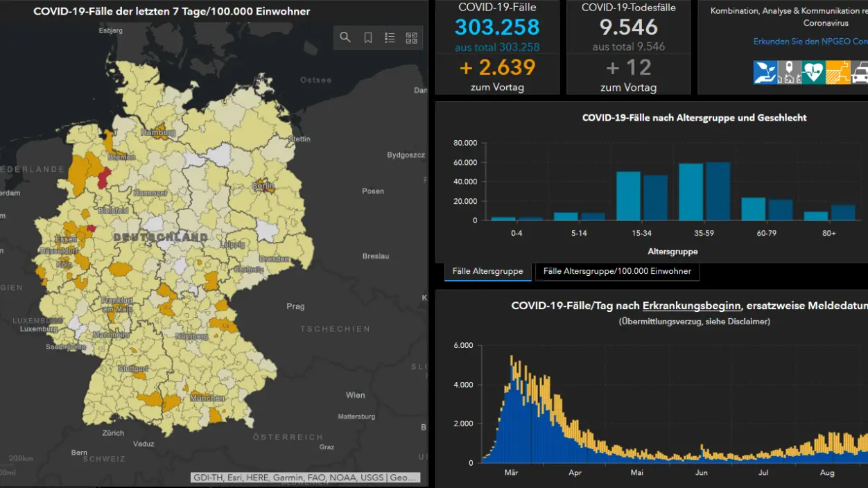Open the map bookmarks icon
Image resolution: width=868 pixels, height=488 pixels.
pyautogui.click(x=368, y=37)
